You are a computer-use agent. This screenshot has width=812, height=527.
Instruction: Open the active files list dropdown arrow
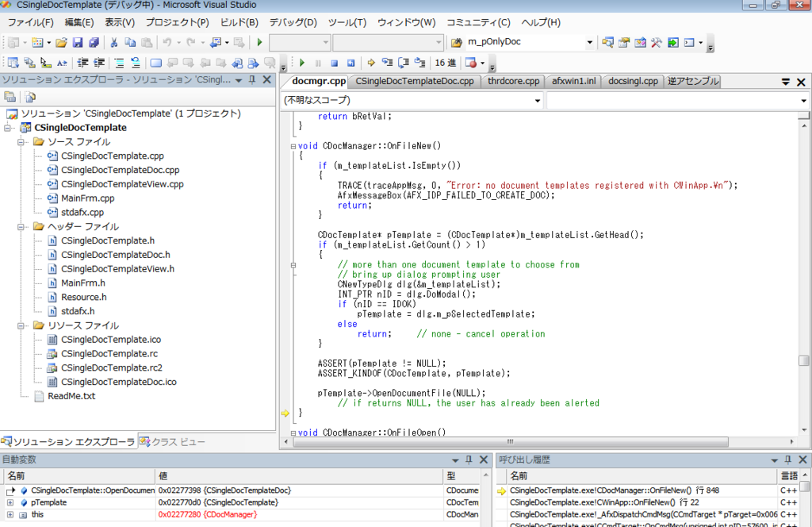click(x=786, y=82)
